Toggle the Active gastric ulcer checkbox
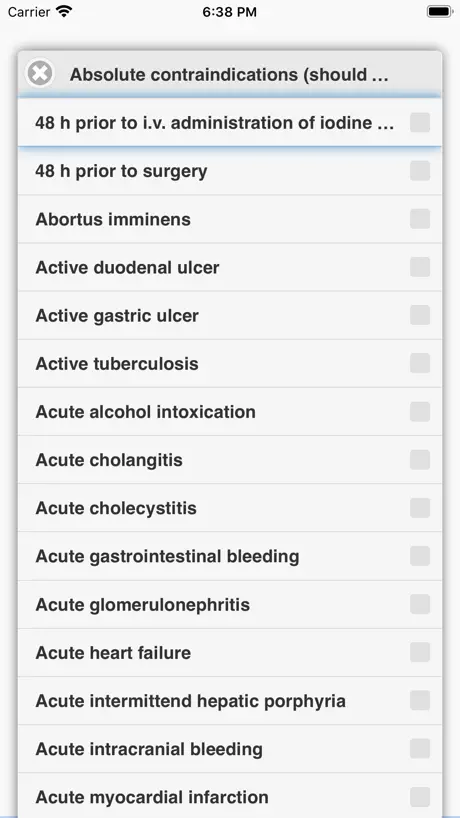This screenshot has height=818, width=460. pos(420,315)
